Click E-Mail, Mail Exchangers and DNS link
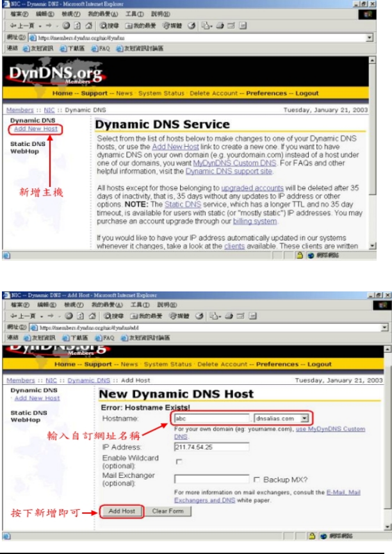This screenshot has height=554, width=392. (x=267, y=496)
